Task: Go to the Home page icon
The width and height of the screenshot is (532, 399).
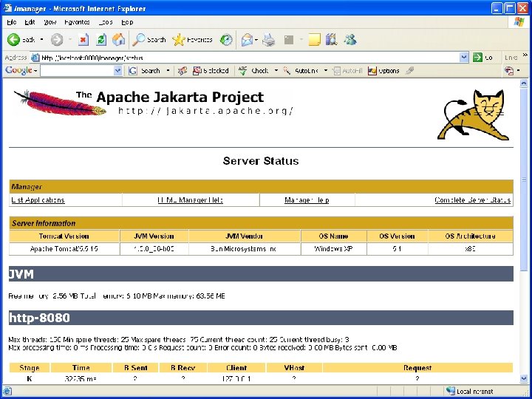Action: tap(119, 40)
